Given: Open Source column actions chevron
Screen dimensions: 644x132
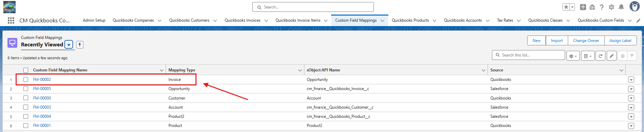Looking at the screenshot, I should (x=621, y=70).
